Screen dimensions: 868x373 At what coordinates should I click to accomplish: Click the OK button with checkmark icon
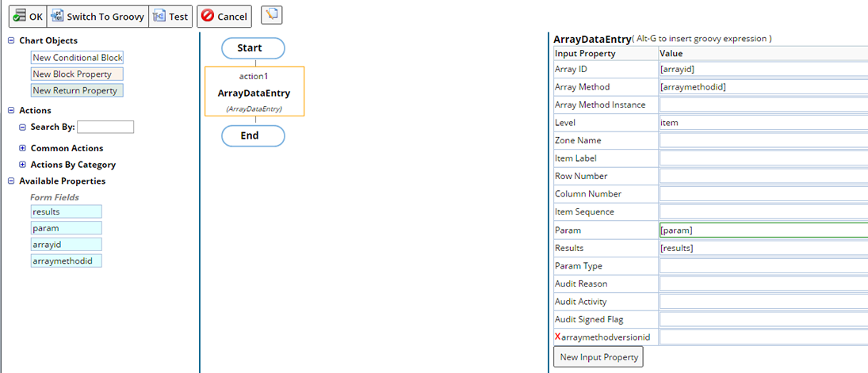[28, 16]
